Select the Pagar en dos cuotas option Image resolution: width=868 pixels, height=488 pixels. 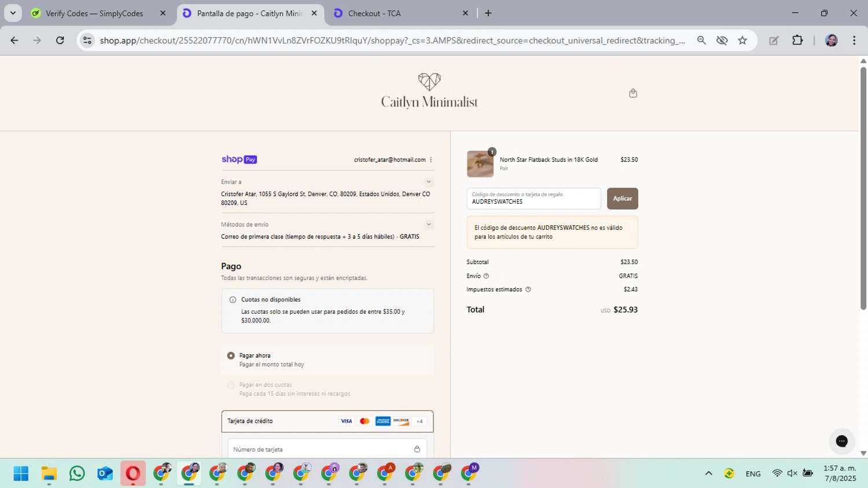[231, 385]
